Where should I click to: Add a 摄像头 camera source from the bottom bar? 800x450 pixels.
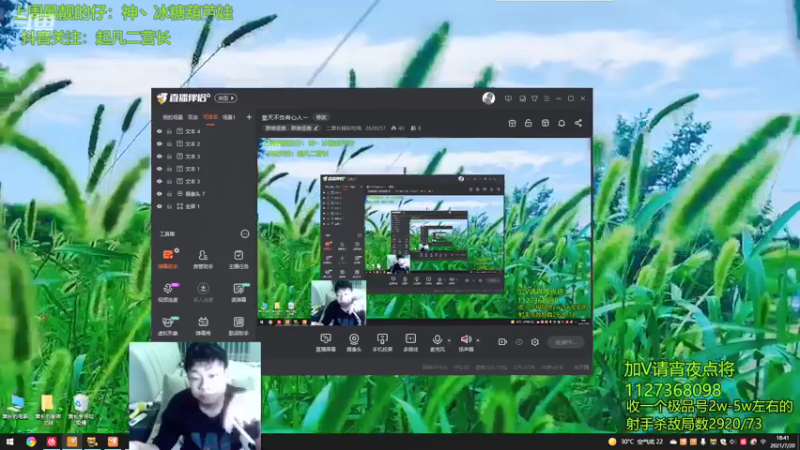pos(354,342)
